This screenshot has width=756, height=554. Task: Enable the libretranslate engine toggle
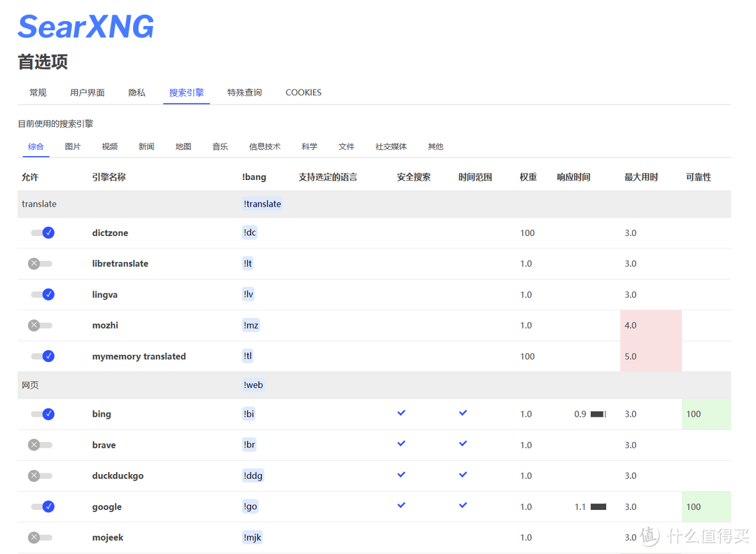41,263
